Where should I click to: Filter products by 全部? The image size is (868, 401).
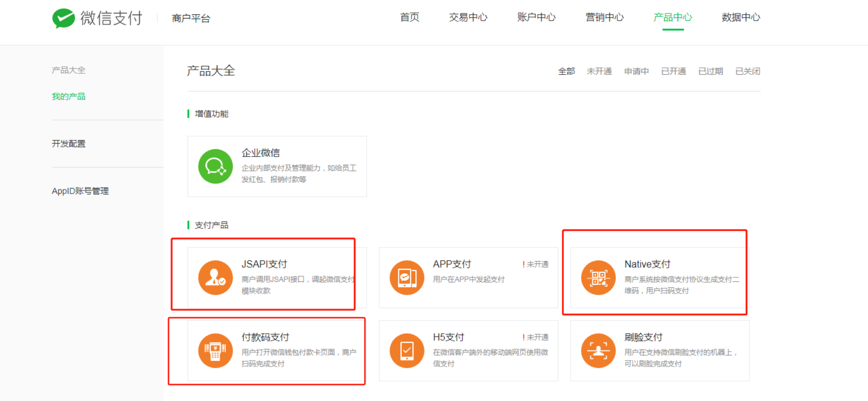pos(566,71)
